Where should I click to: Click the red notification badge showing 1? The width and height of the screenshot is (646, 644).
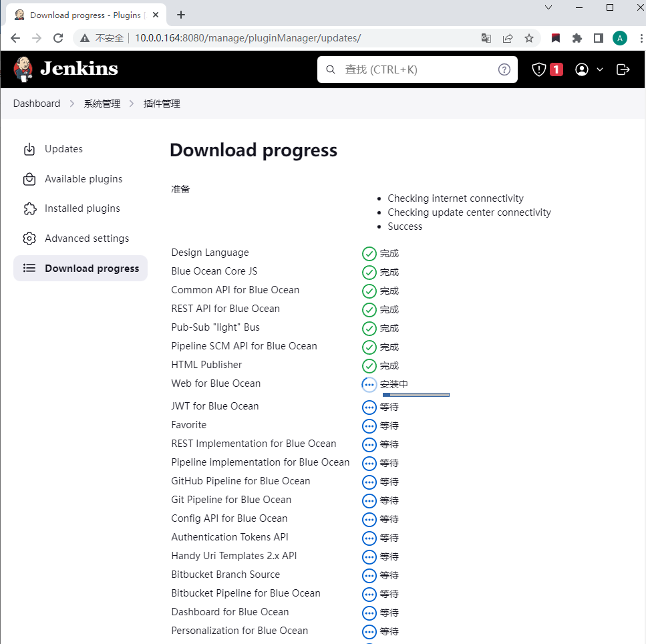click(x=556, y=69)
